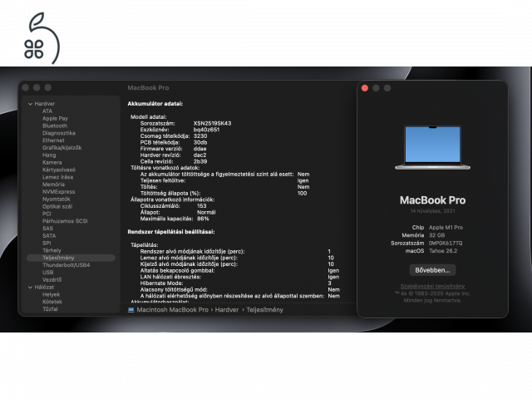The width and height of the screenshot is (532, 399).
Task: Click the 14 hüvelykes, 2021 subtitle
Action: (432, 211)
